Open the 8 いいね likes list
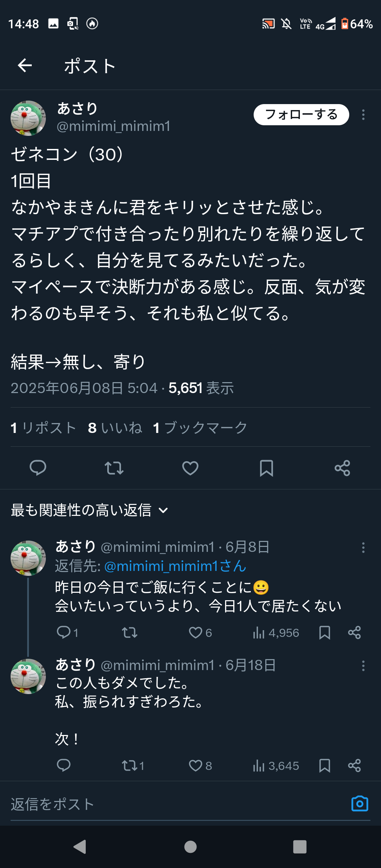 115,428
